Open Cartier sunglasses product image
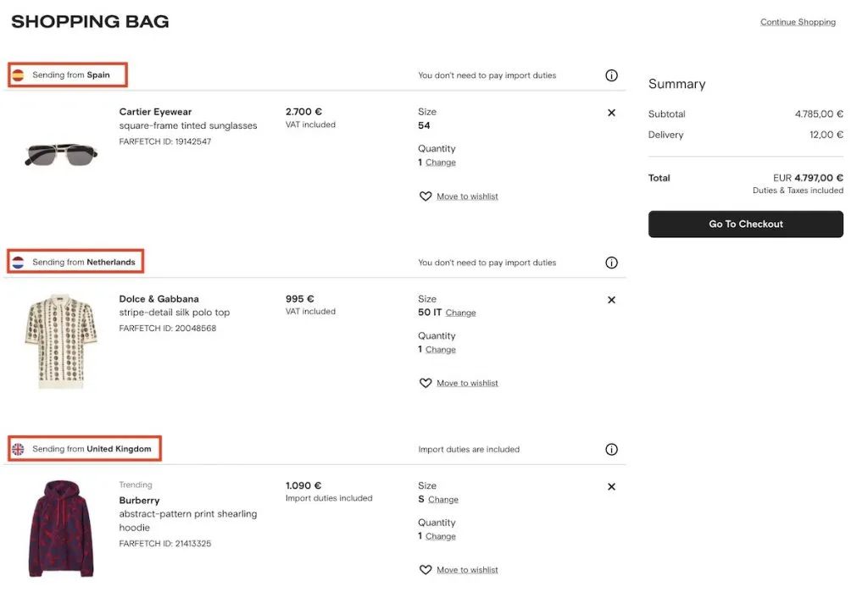The height and width of the screenshot is (598, 868). (x=61, y=153)
